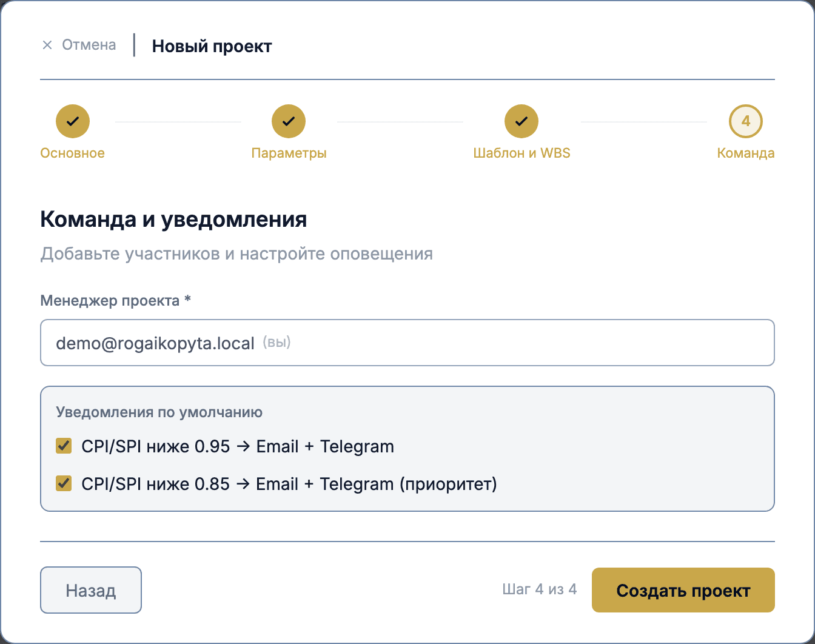
Task: Click the Команда и уведомления heading
Action: pyautogui.click(x=173, y=219)
